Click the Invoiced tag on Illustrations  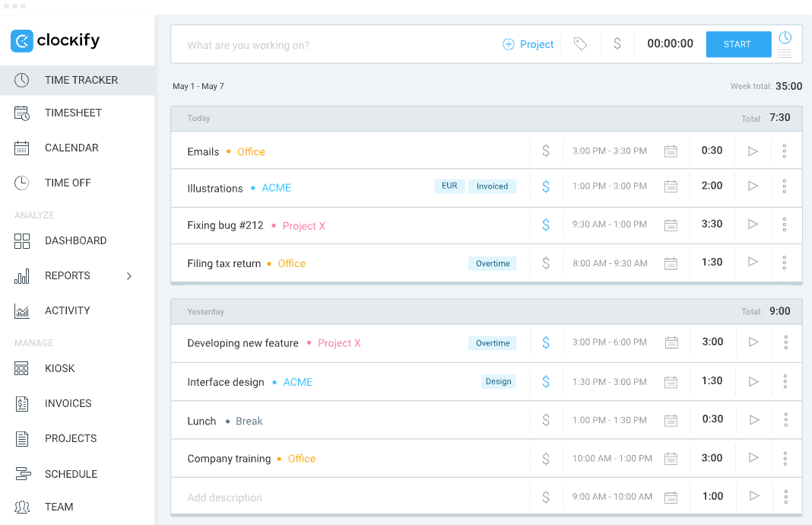[493, 186]
